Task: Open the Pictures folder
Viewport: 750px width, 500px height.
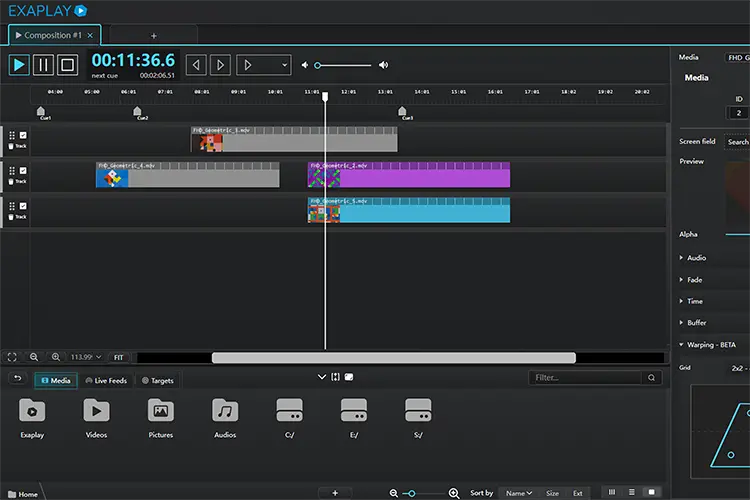Action: click(x=161, y=417)
